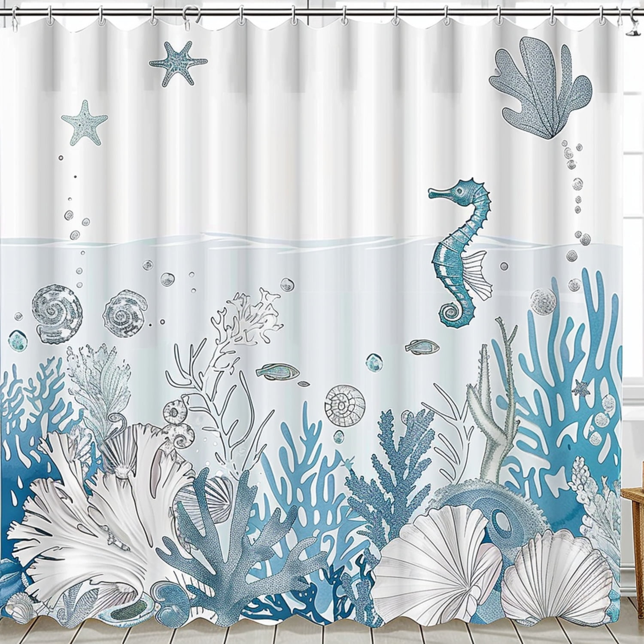Click the starfish near the top center
This screenshot has width=644, height=644.
coord(176,62)
